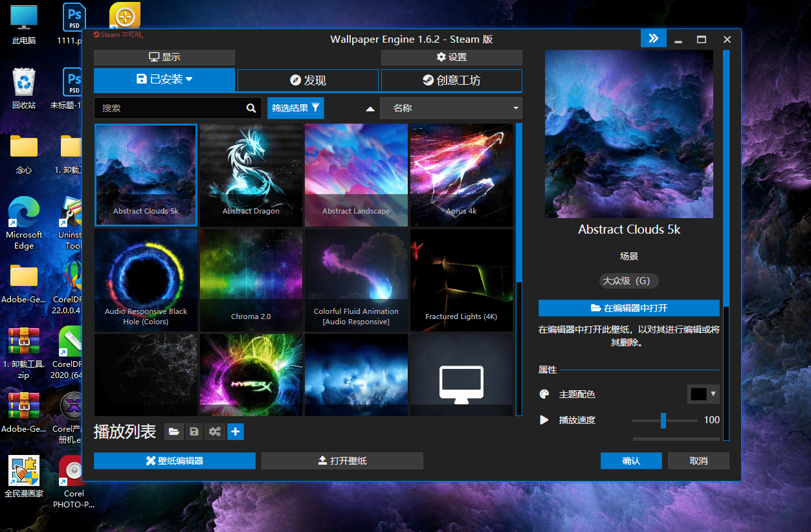
Task: Click the theme color palette icon
Action: tap(544, 394)
